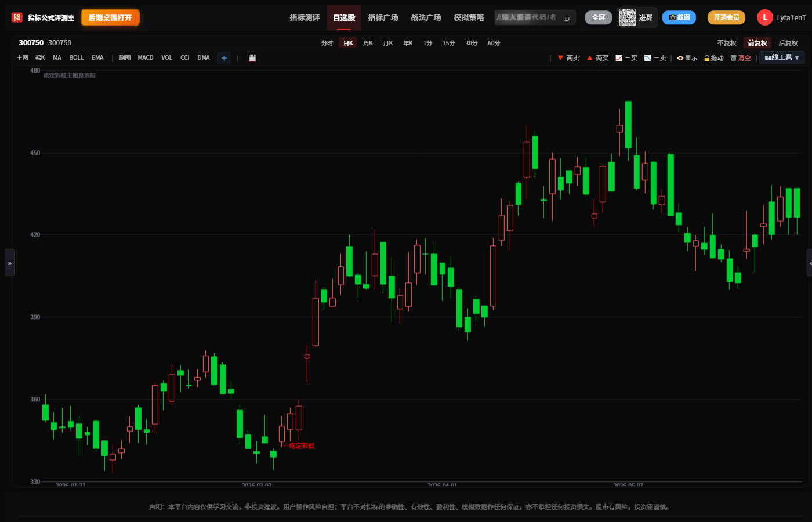Click the orange 后期桌面打开 button
The height and width of the screenshot is (522, 812).
(110, 17)
